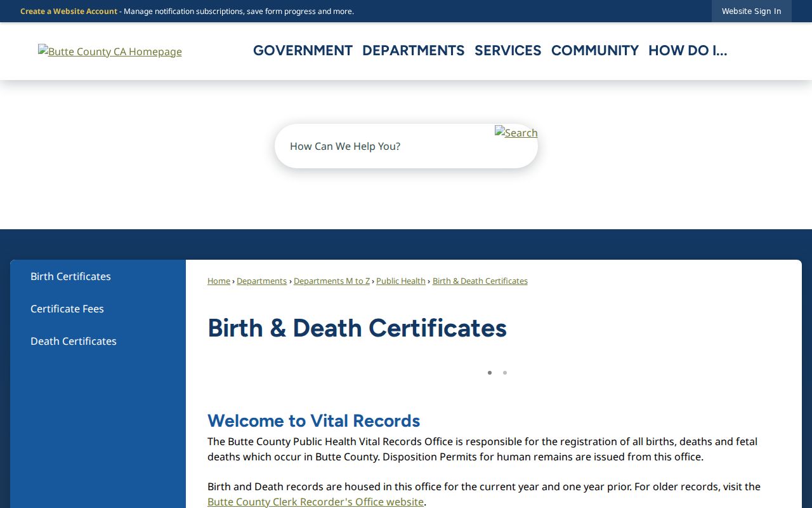
Task: Go to Public Health breadcrumb link
Action: coord(401,281)
